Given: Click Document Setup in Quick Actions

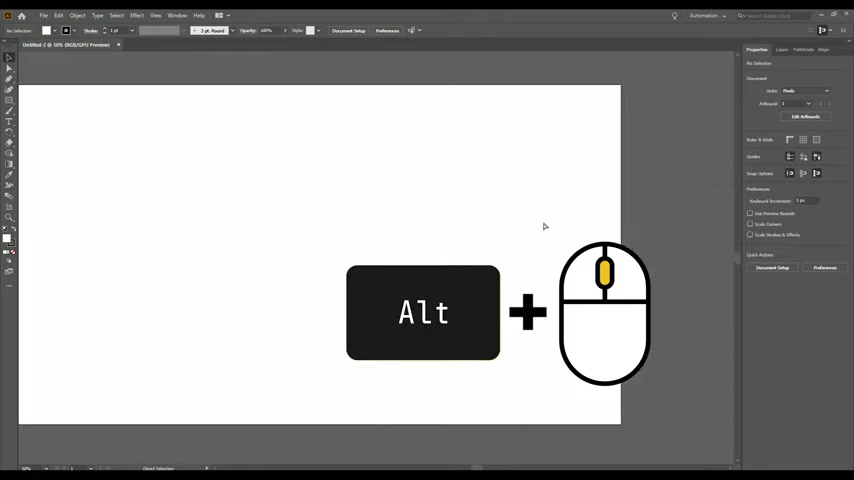Looking at the screenshot, I should coord(772,268).
